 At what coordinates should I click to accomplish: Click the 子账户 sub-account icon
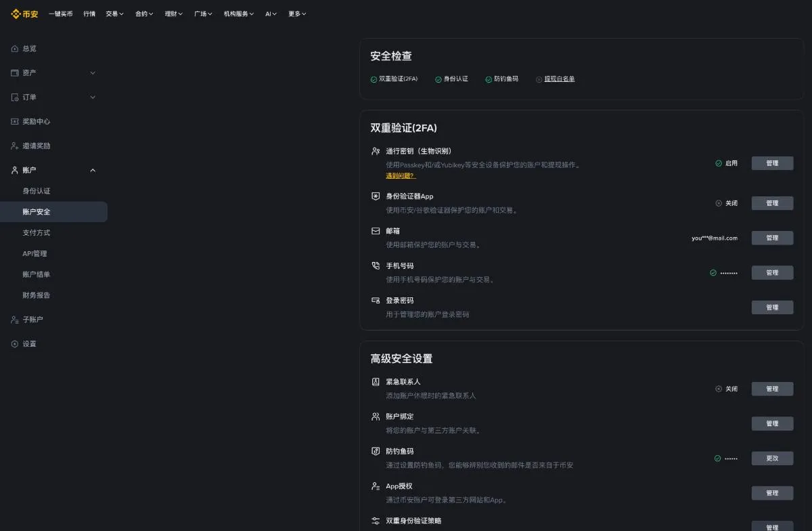coord(15,319)
